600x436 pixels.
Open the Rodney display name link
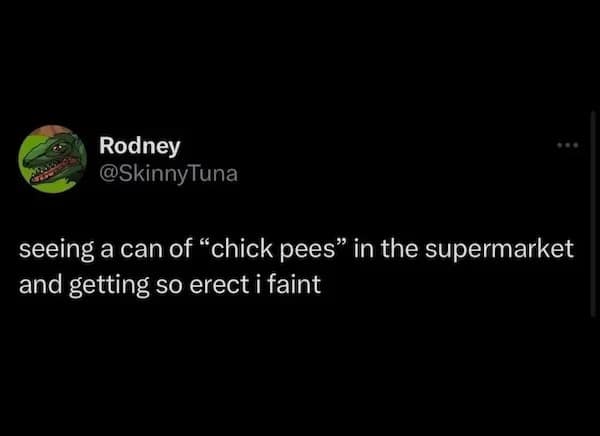tap(140, 146)
